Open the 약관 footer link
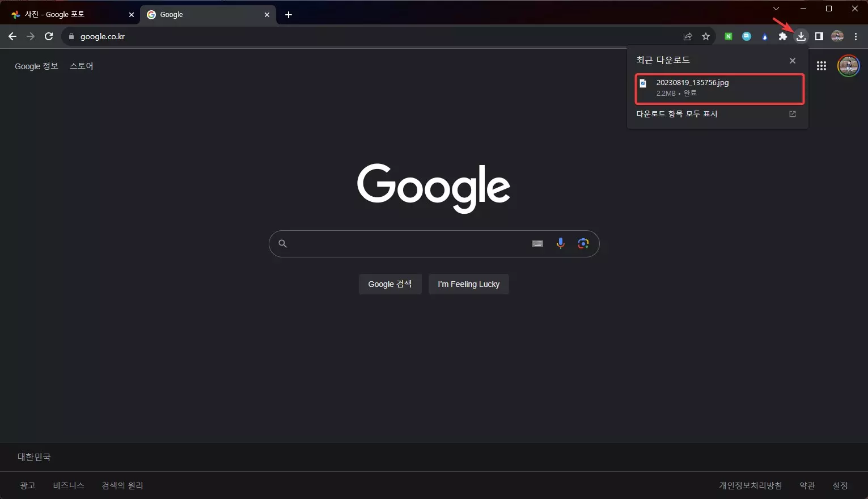 (x=807, y=485)
